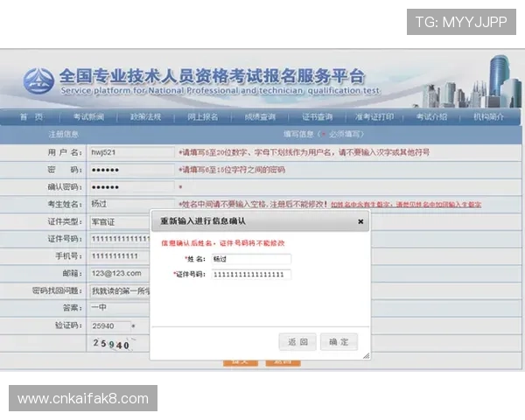The width and height of the screenshot is (525, 420).
Task: Open 证书查询 navigation item
Action: 318,117
